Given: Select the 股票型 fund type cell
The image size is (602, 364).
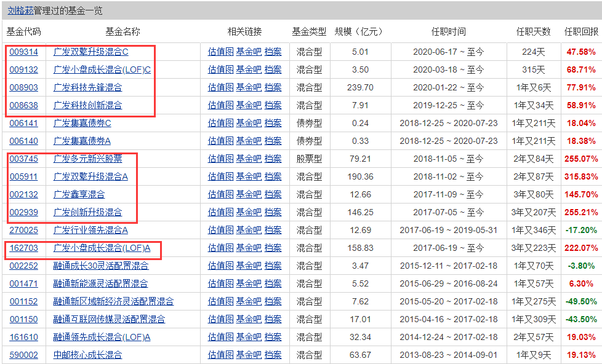Looking at the screenshot, I should (x=310, y=159).
